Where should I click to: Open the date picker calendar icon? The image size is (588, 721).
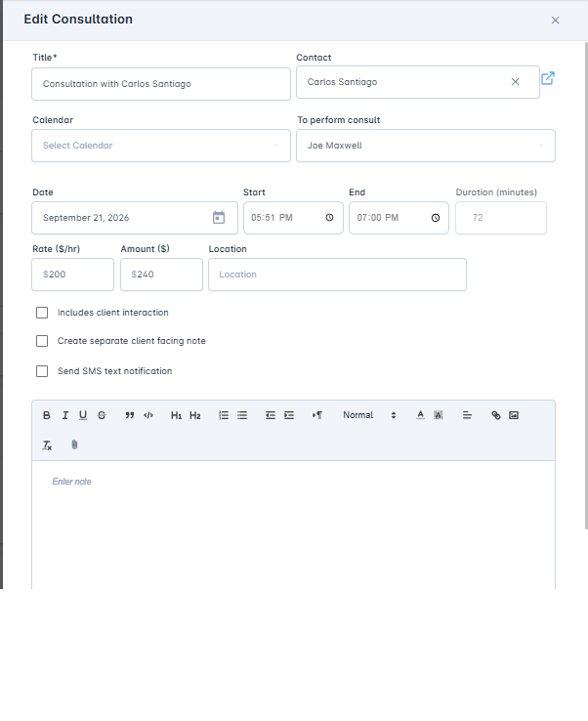click(x=219, y=218)
